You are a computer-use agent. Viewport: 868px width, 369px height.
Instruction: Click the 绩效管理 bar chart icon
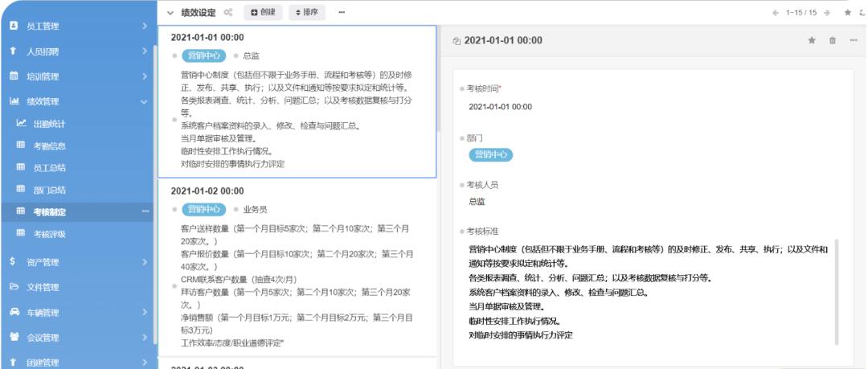14,100
